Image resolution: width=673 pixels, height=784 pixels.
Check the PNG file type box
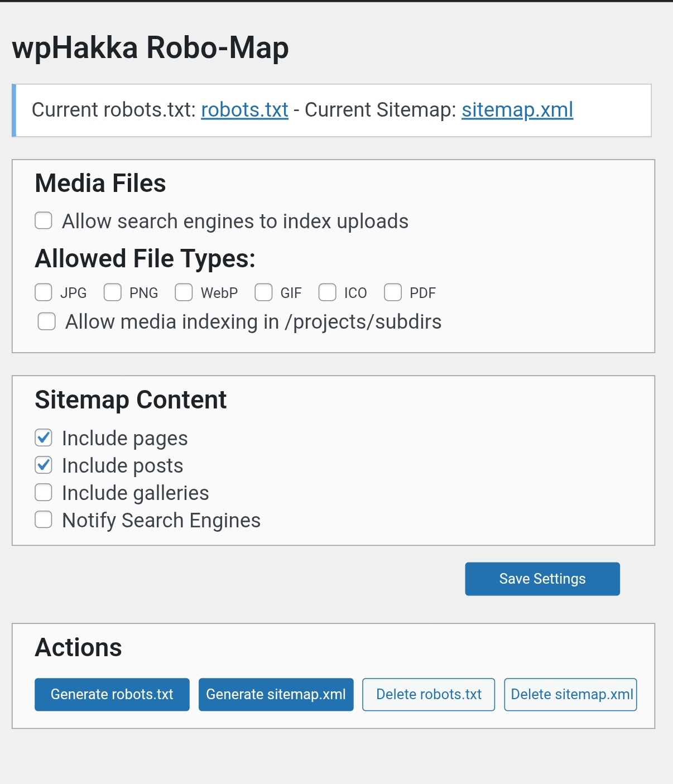coord(113,292)
